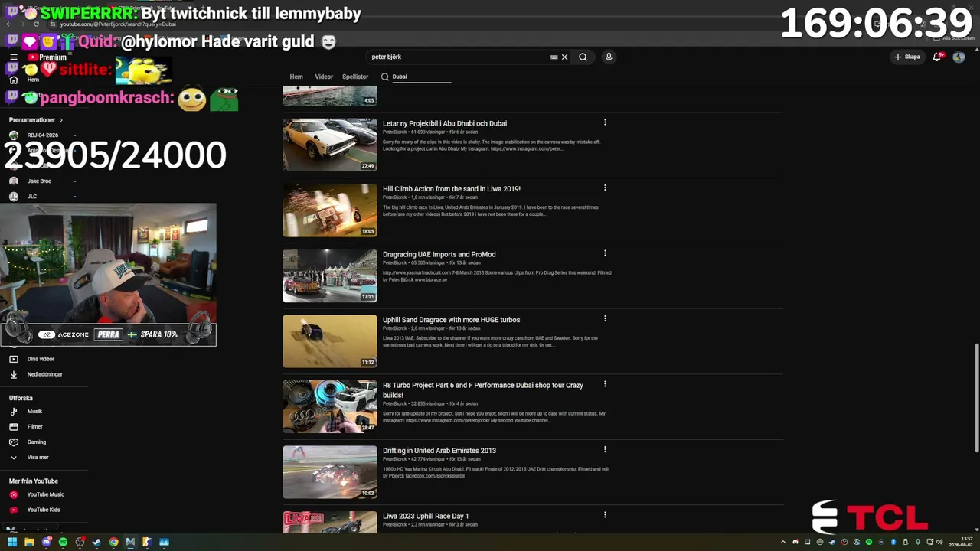The height and width of the screenshot is (551, 980).
Task: Open more options for R8 Turbo Project video
Action: (605, 384)
